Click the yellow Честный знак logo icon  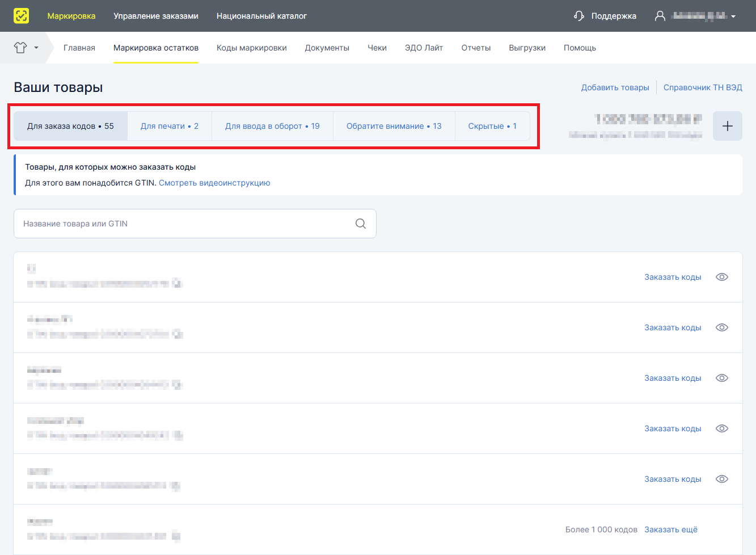21,16
